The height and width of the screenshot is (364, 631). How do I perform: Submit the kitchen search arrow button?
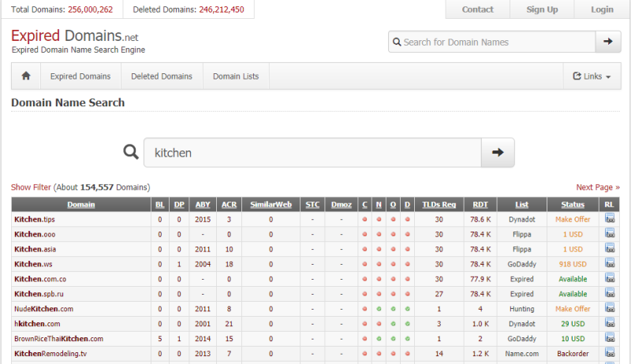click(x=498, y=152)
